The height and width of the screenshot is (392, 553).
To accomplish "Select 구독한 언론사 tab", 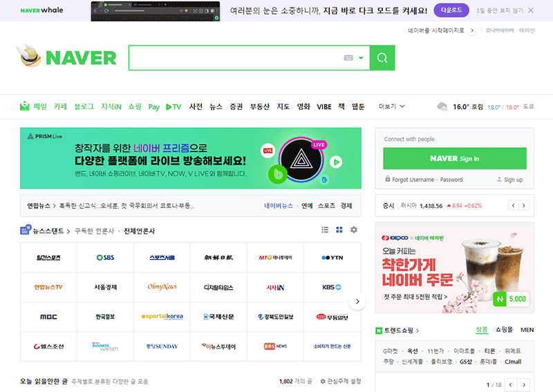I will [94, 231].
